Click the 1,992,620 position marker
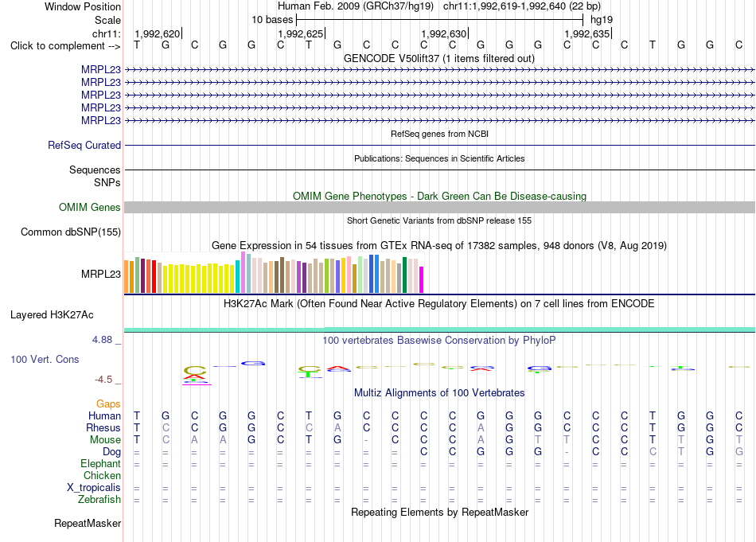The width and height of the screenshot is (756, 542). 158,33
